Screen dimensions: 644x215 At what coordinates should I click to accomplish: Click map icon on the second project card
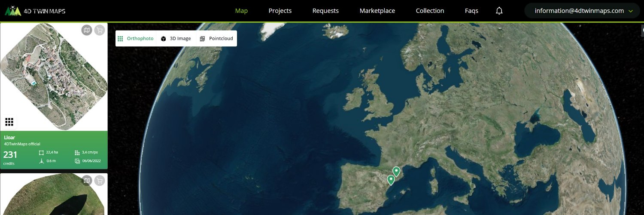point(87,181)
